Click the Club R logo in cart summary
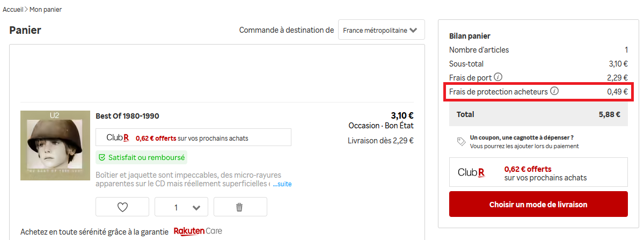The height and width of the screenshot is (240, 644). coord(471,172)
